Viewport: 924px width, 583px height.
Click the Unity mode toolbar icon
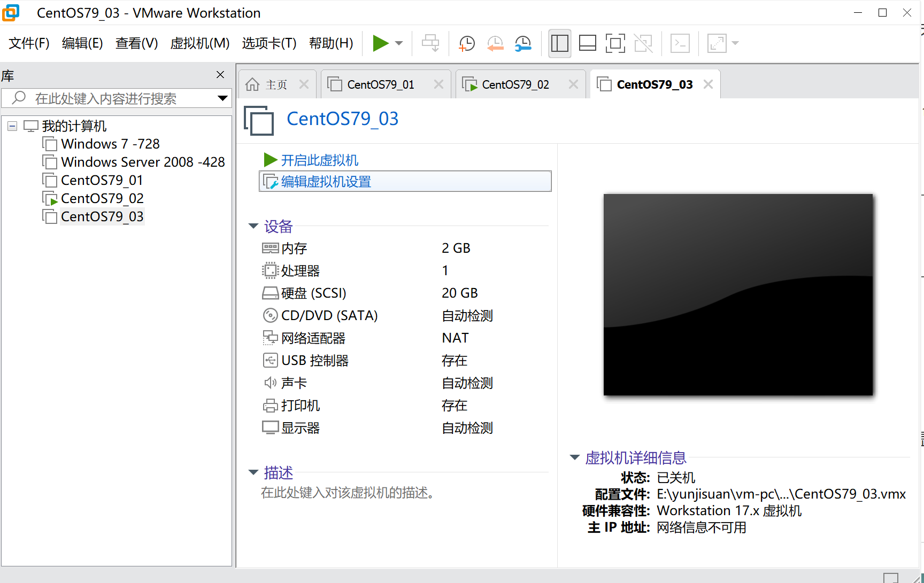[643, 43]
